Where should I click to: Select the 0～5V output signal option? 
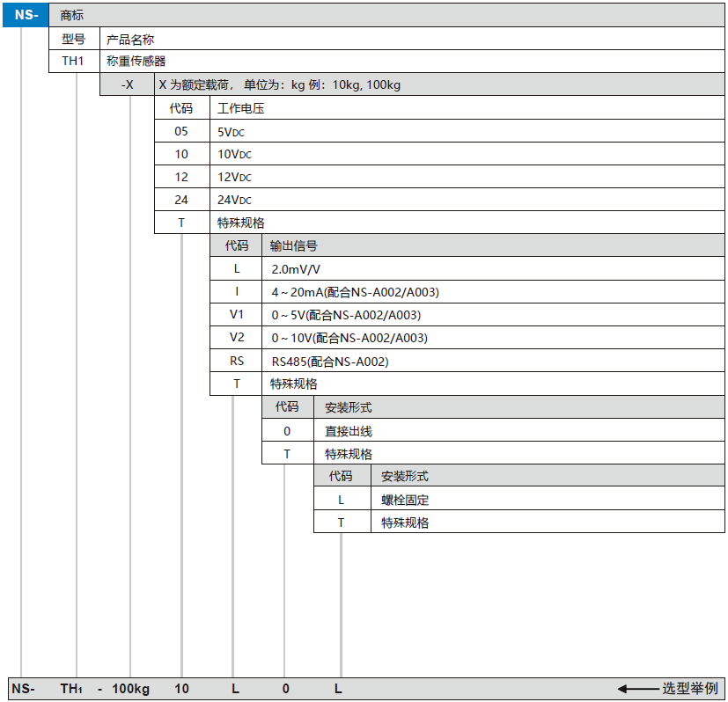coord(345,315)
